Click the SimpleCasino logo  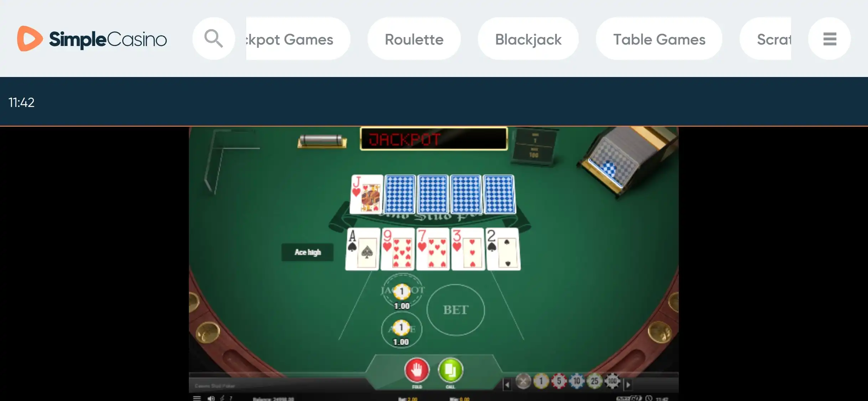92,38
